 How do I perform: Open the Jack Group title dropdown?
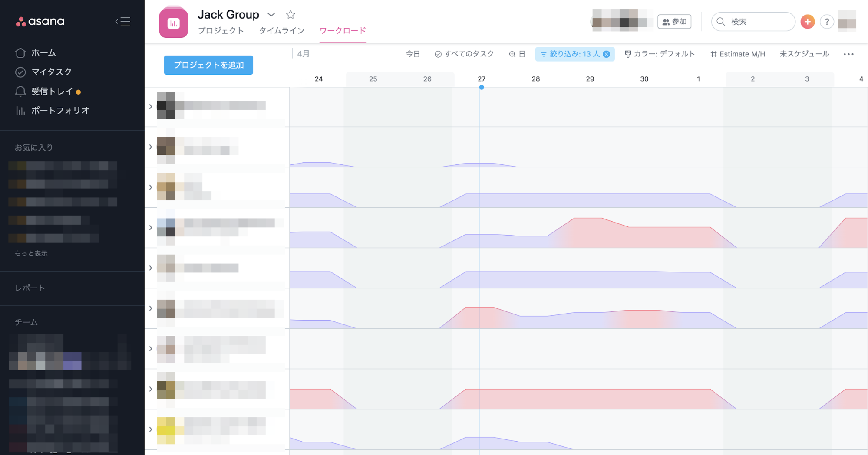(271, 14)
